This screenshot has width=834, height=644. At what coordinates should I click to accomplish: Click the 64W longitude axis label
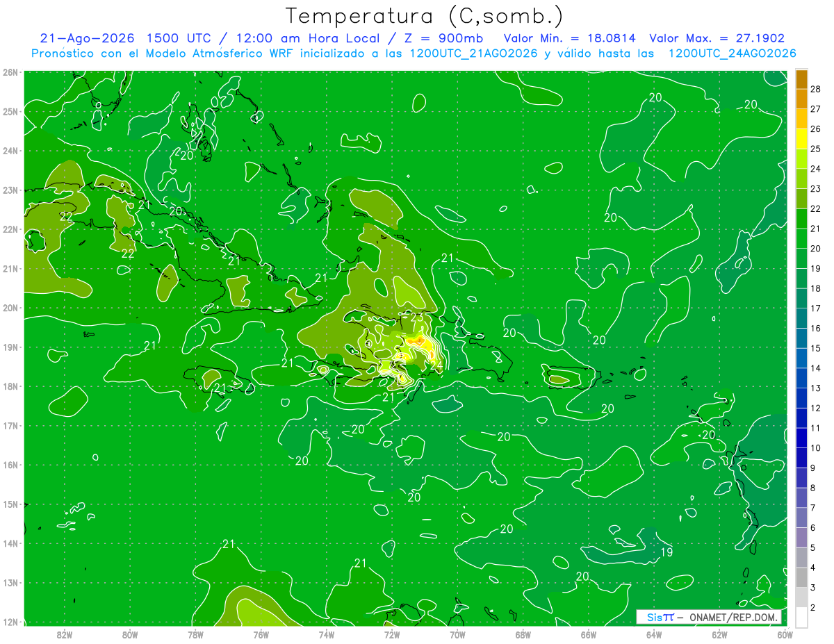pyautogui.click(x=654, y=634)
